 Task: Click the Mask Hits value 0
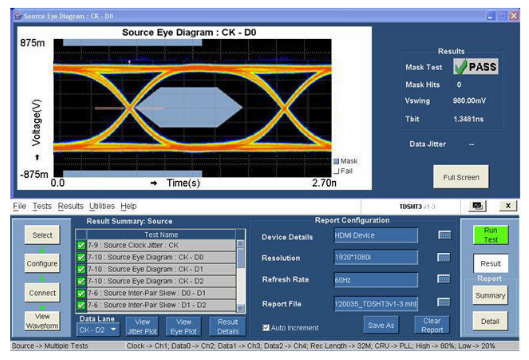[x=459, y=84]
